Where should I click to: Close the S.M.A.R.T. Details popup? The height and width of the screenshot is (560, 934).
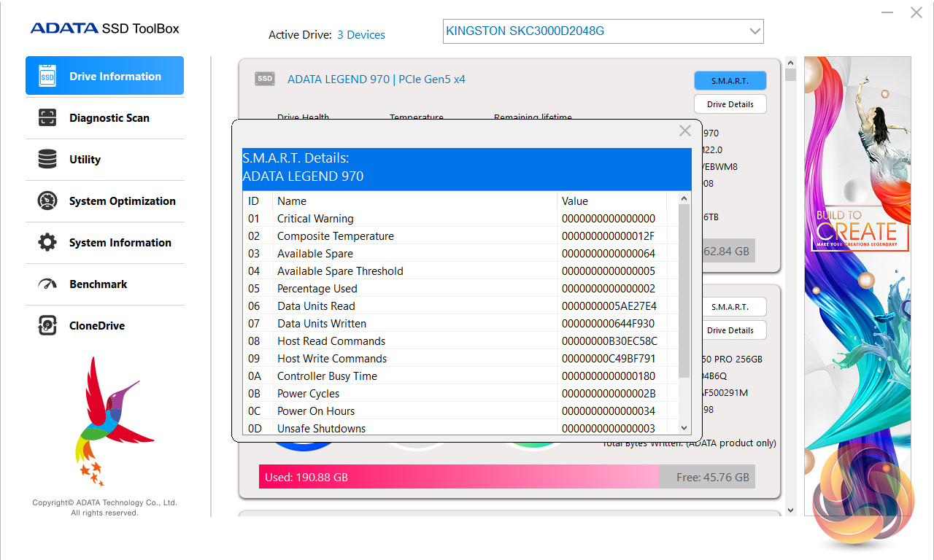(x=684, y=131)
